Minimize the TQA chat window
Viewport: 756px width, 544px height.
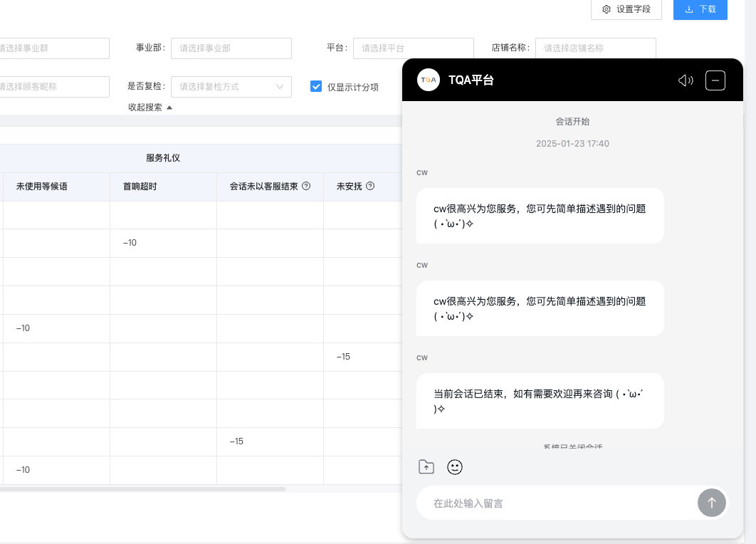pyautogui.click(x=715, y=80)
